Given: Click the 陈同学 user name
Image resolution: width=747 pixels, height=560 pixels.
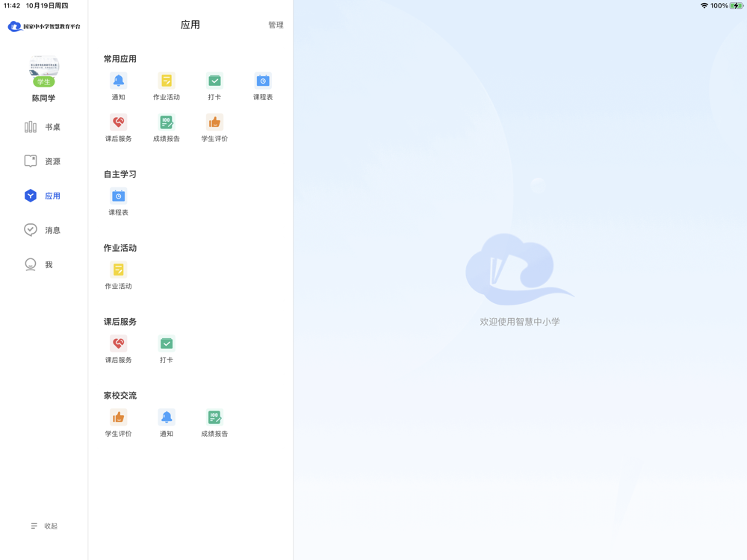Looking at the screenshot, I should [x=43, y=98].
